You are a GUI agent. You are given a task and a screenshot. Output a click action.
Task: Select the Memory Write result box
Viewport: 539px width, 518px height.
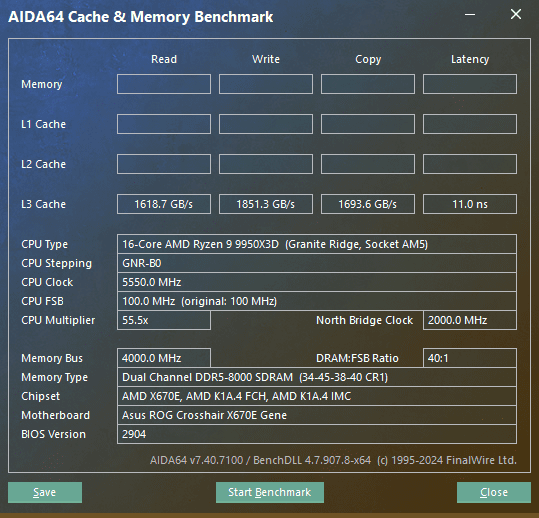pyautogui.click(x=266, y=84)
